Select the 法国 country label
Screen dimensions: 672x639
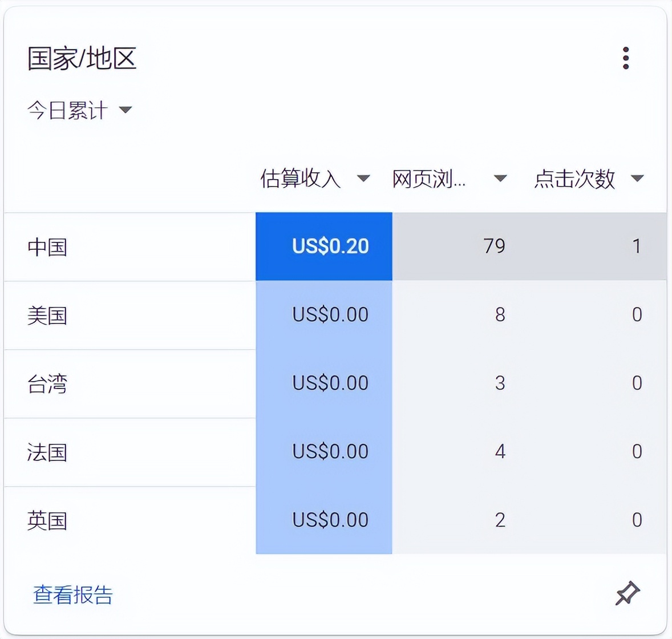tap(48, 452)
